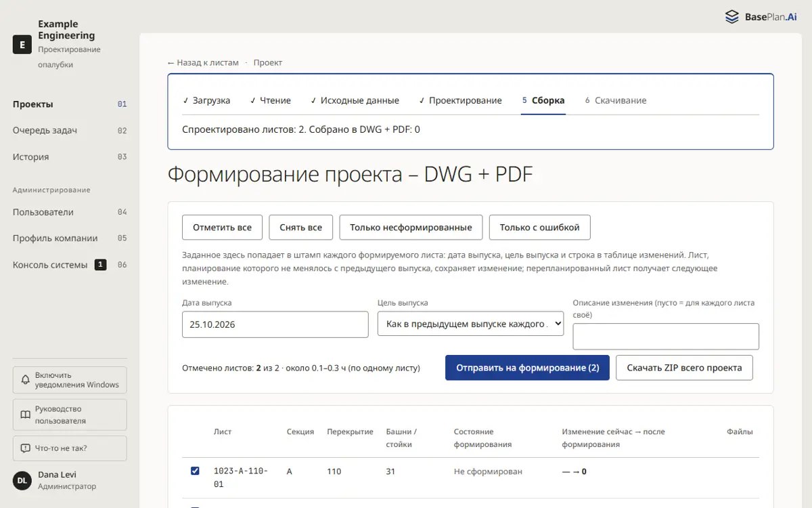
Task: Click the Example Engineering "E" company badge
Action: point(22,45)
